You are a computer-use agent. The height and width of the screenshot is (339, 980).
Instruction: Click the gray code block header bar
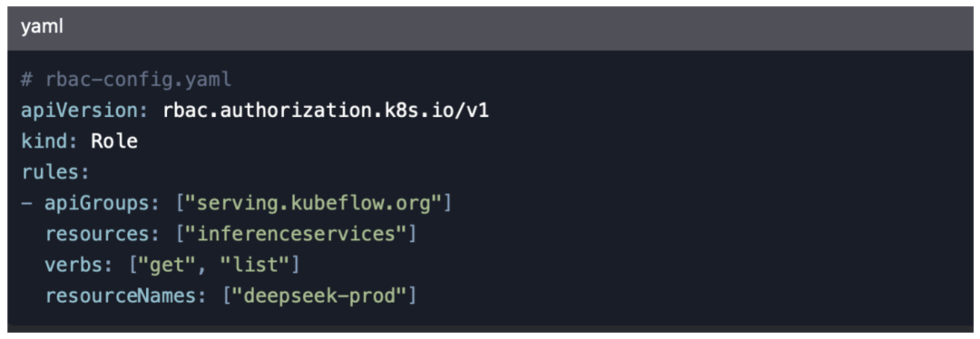490,28
